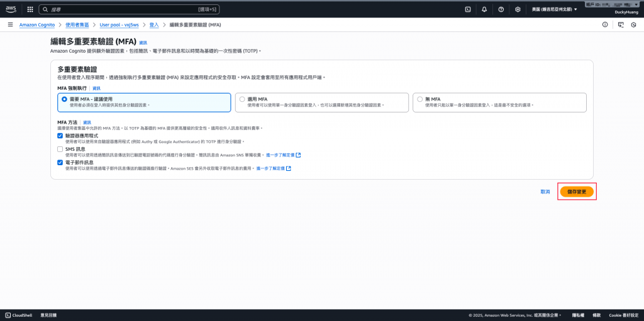The width and height of the screenshot is (644, 321).
Task: Click 意見回饋 in the footer
Action: pyautogui.click(x=48, y=315)
